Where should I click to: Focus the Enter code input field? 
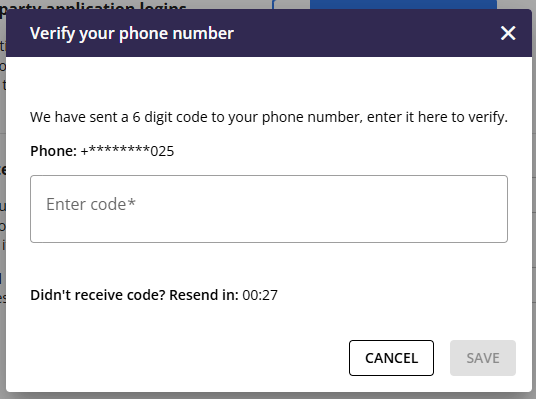[x=269, y=209]
